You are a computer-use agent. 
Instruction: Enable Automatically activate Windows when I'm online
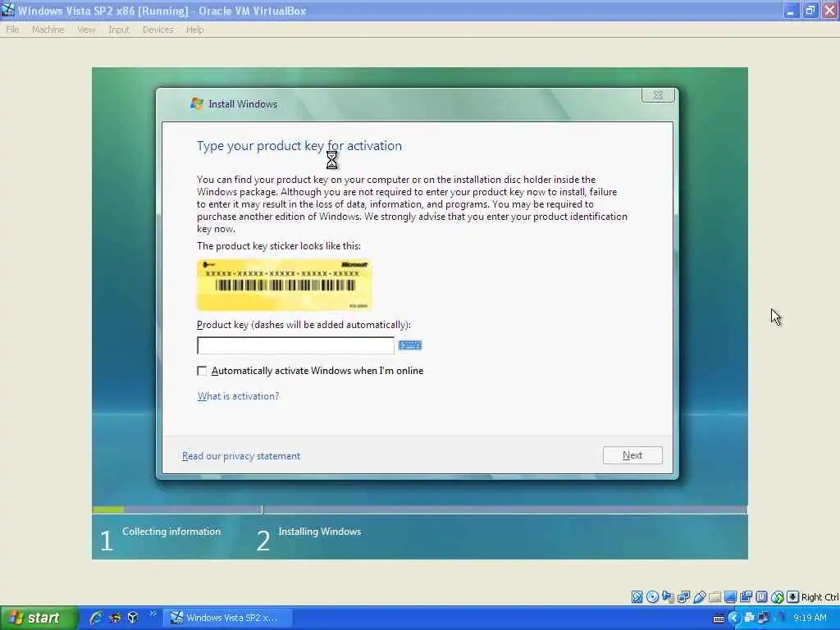(202, 371)
